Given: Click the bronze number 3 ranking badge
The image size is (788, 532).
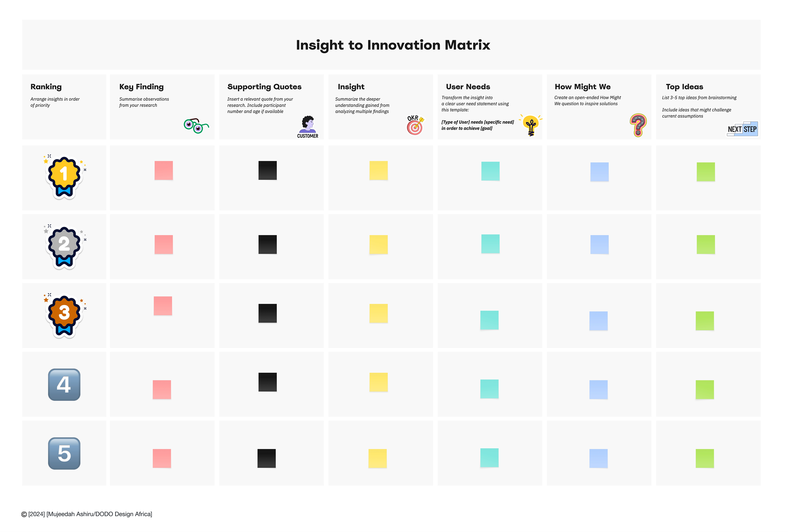Looking at the screenshot, I should 64,315.
